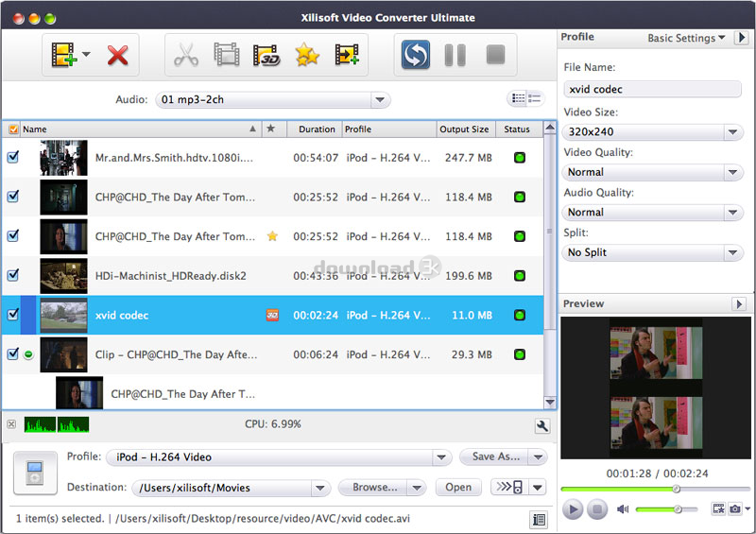Click the Open destination button
This screenshot has width=756, height=534.
pos(458,487)
